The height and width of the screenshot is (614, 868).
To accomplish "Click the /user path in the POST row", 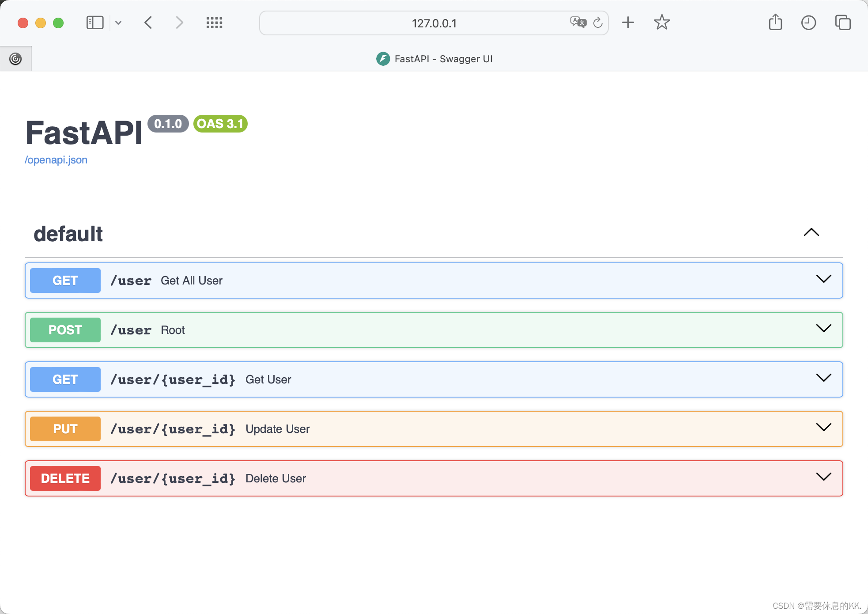I will pos(131,330).
